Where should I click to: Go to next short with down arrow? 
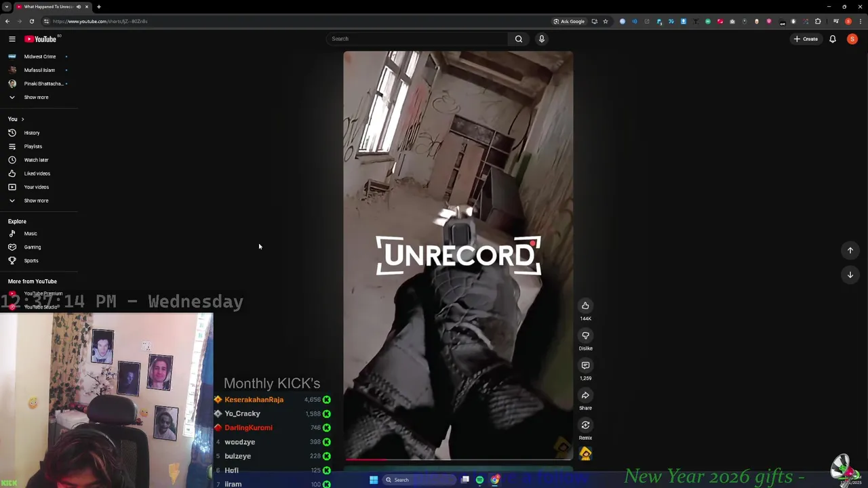coord(850,274)
